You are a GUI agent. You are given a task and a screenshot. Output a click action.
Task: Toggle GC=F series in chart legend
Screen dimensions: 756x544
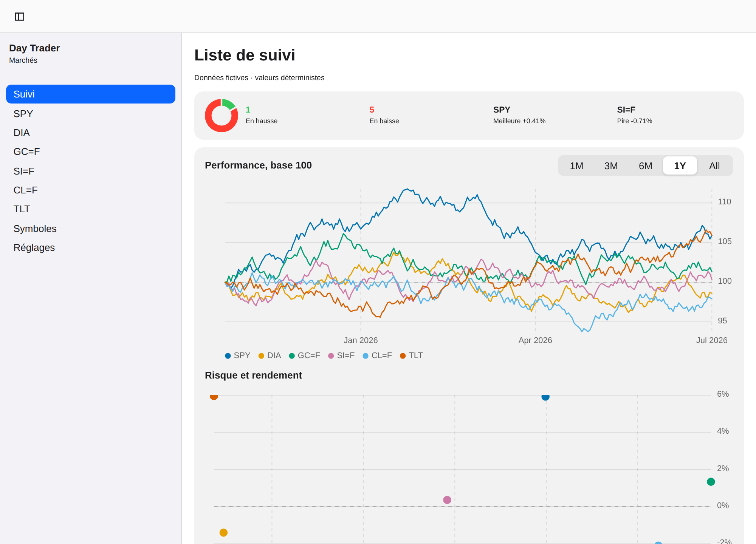[x=304, y=355]
